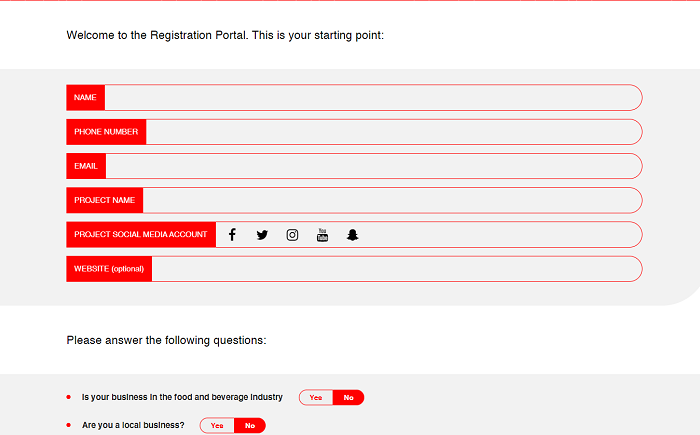Click the PROJECT NAME label
Viewport: 700px width, 435px height.
click(104, 200)
